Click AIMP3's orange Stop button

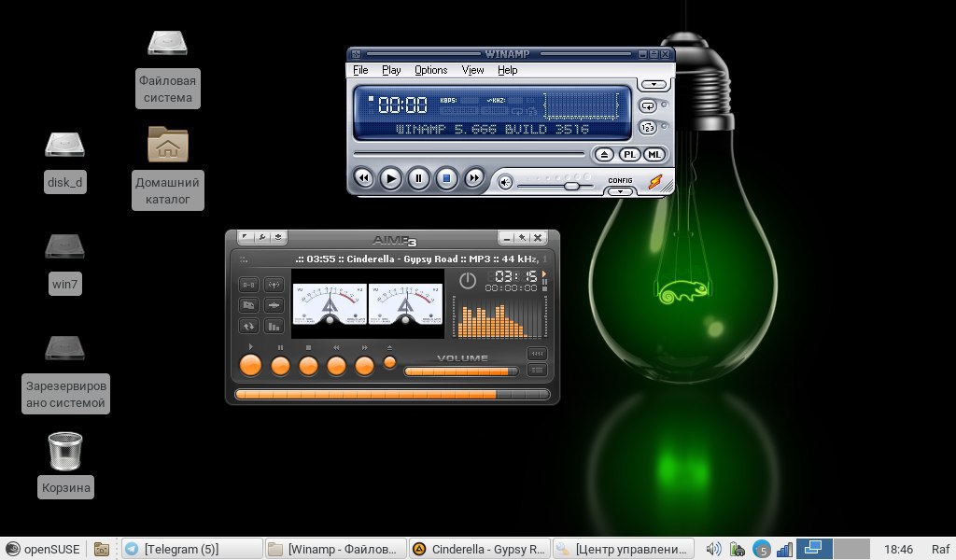(308, 366)
